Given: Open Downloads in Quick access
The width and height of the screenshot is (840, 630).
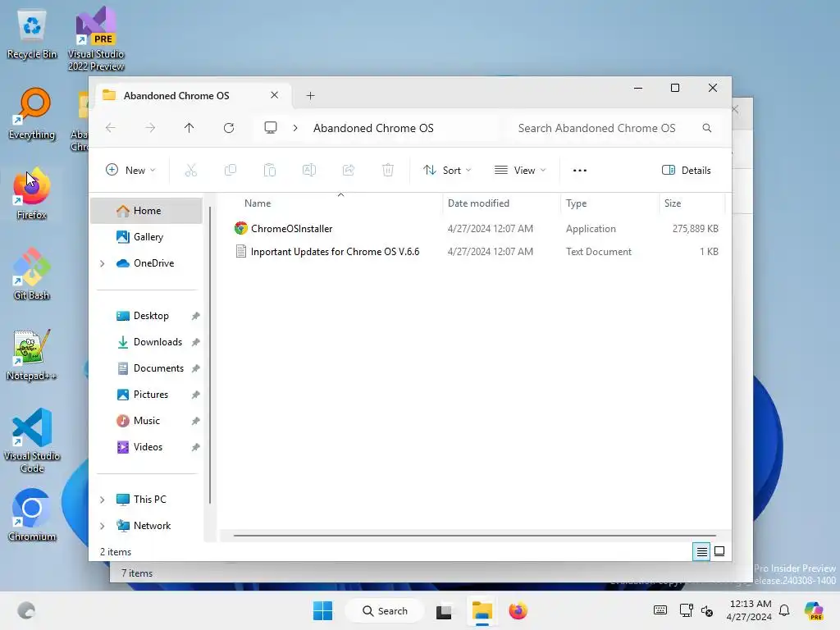Looking at the screenshot, I should [x=146, y=342].
